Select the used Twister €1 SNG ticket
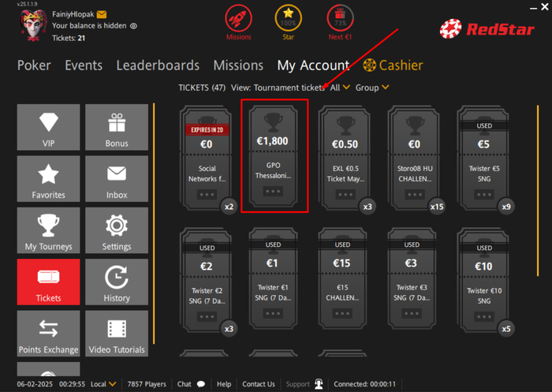Viewport: 552px width, 392px height. click(x=273, y=278)
